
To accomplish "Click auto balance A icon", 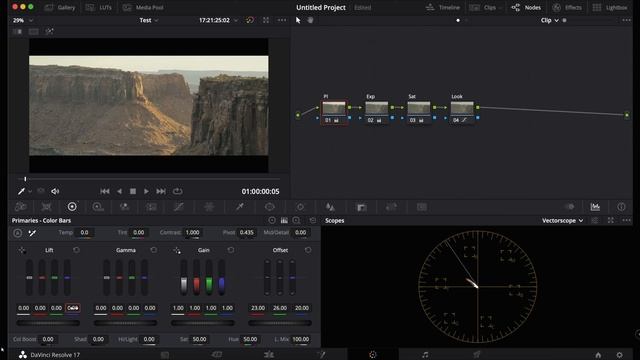I will (x=18, y=233).
